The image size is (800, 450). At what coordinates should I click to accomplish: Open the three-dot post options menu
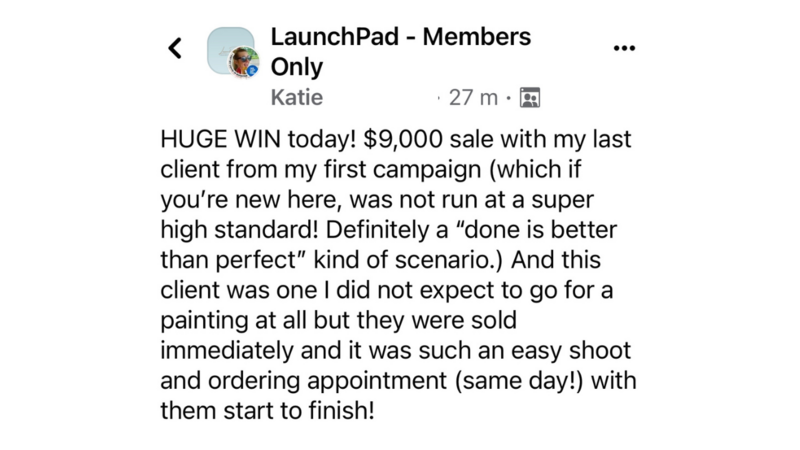[624, 48]
